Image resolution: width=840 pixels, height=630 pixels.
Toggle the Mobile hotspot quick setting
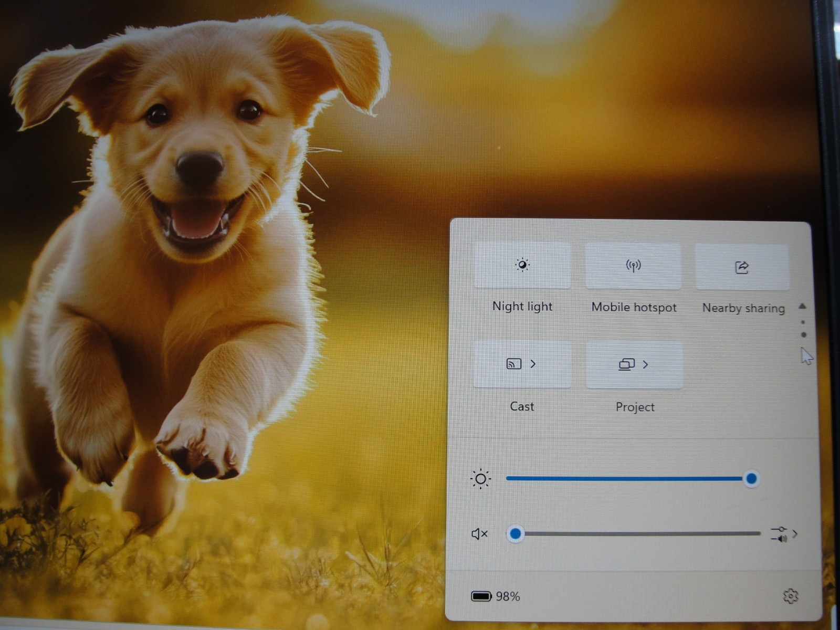pos(633,266)
